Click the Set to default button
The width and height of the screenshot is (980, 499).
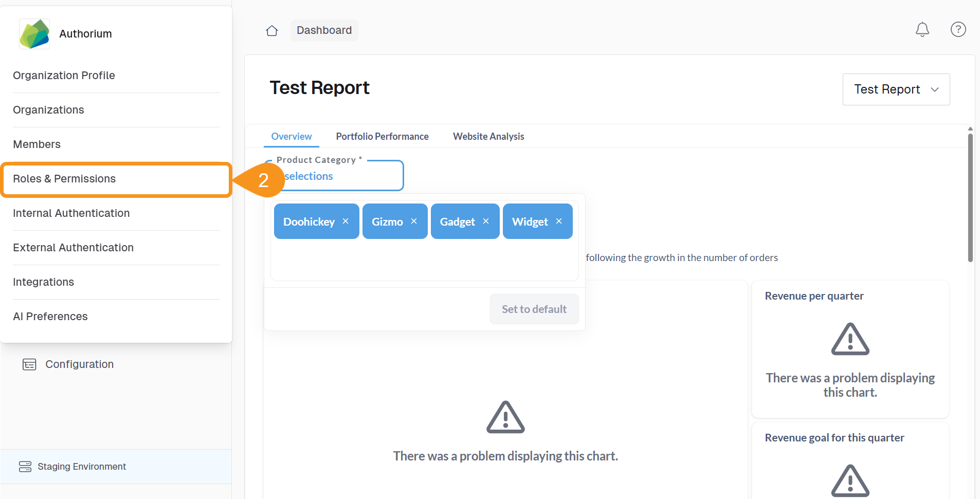coord(534,309)
